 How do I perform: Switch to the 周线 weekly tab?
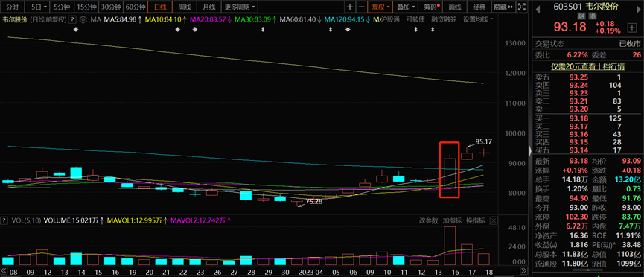point(185,7)
